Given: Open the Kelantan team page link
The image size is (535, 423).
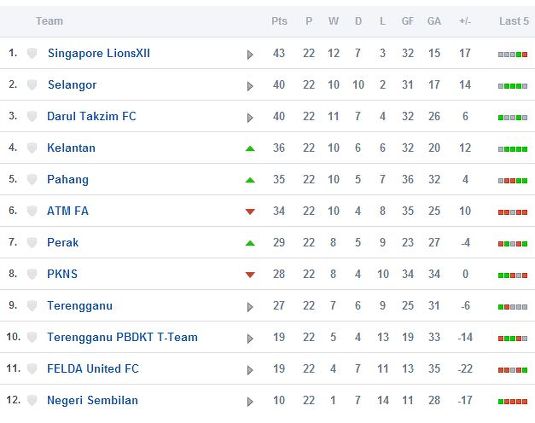Looking at the screenshot, I should point(71,148).
